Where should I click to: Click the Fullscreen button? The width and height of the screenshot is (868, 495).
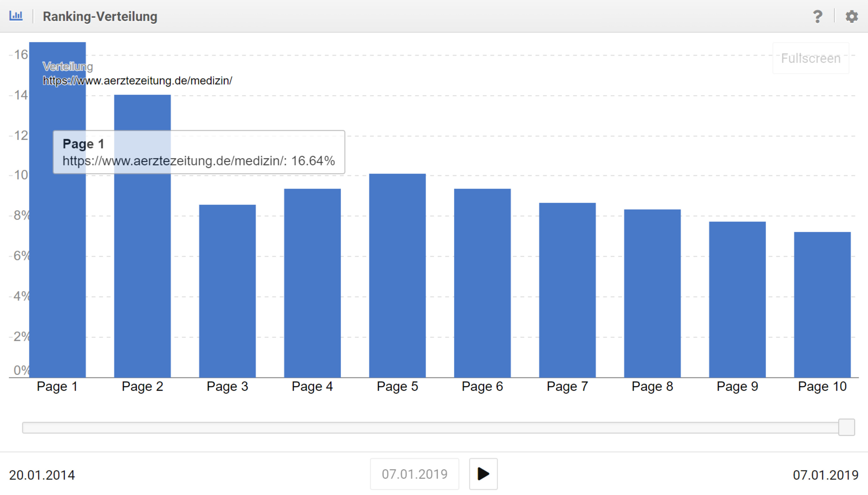[x=811, y=59]
